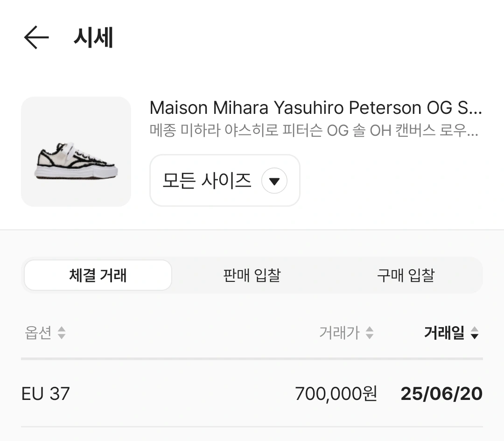Image resolution: width=504 pixels, height=441 pixels.
Task: Click the sort arrows beside 거래가
Action: 369,333
